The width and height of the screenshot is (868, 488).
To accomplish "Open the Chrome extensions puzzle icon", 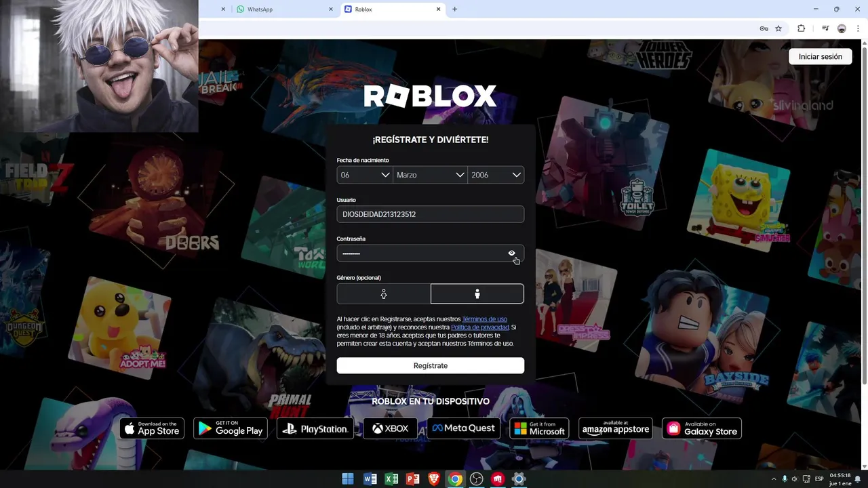I will point(801,28).
